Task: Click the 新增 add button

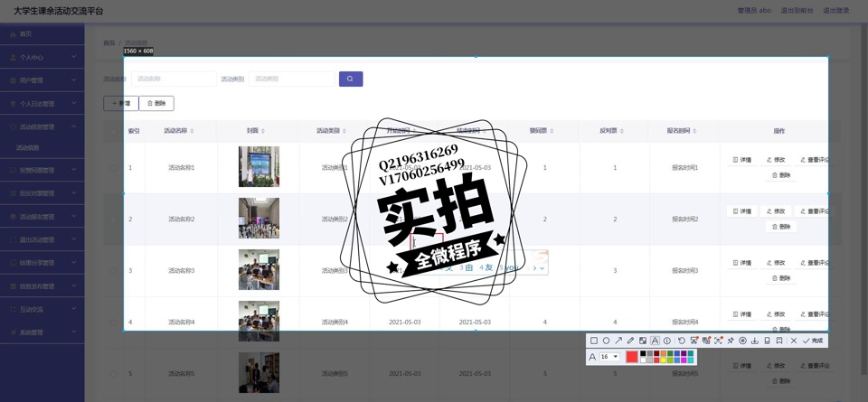Action: [120, 103]
